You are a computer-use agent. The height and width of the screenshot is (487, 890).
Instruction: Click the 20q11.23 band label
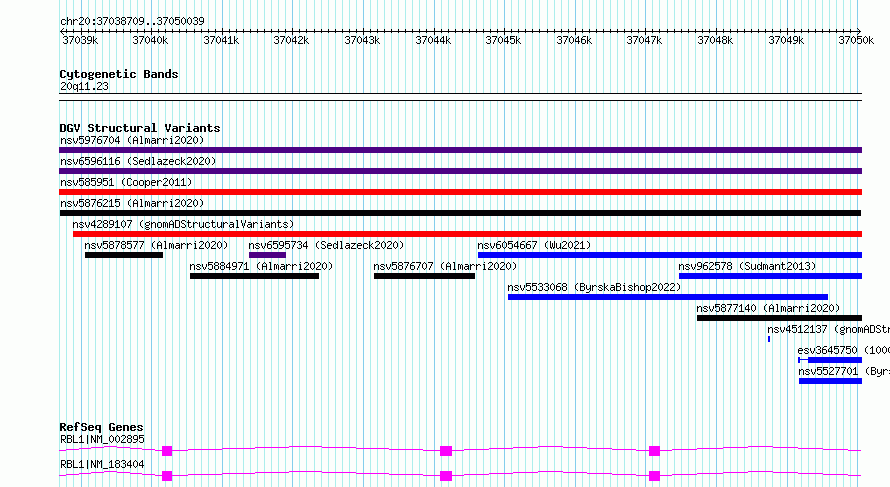[84, 86]
